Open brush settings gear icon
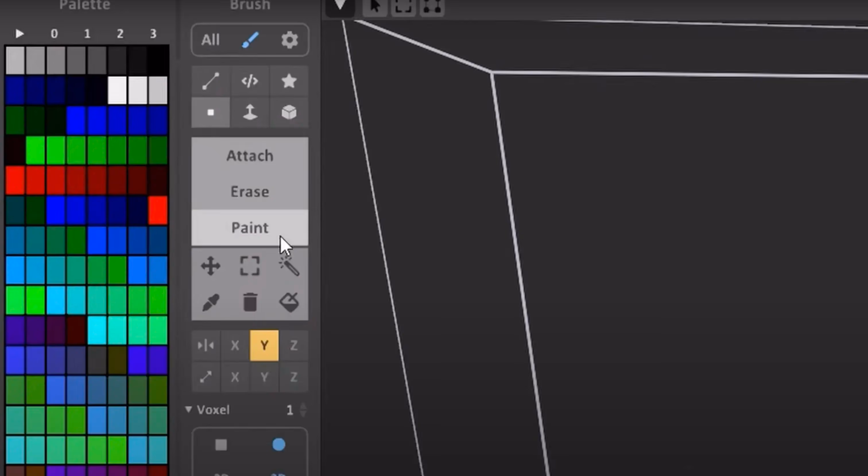This screenshot has height=476, width=868. point(289,40)
